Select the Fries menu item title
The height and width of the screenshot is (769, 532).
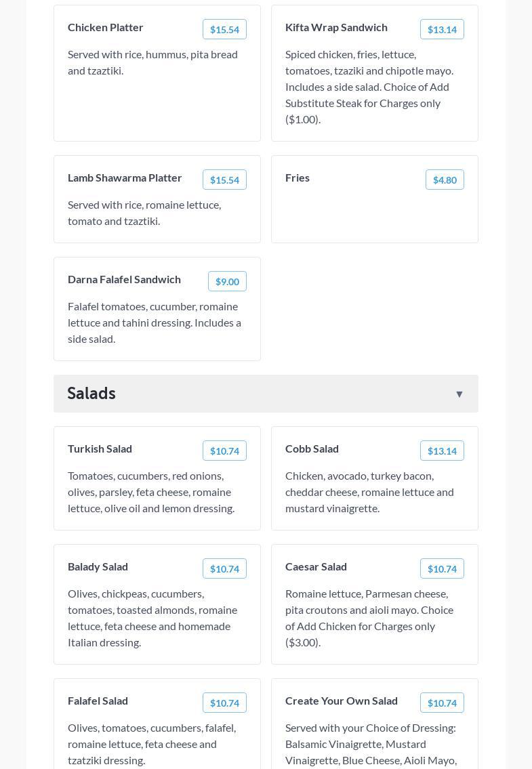(298, 178)
